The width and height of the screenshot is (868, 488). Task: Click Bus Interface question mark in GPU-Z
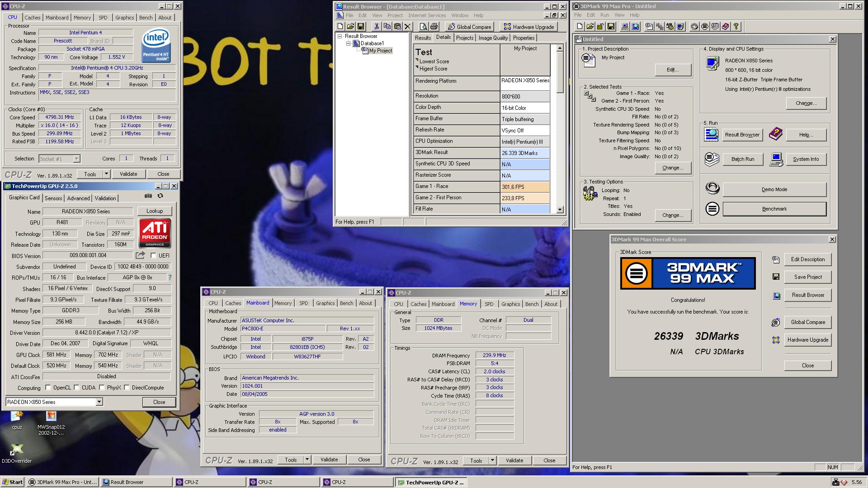tap(170, 277)
